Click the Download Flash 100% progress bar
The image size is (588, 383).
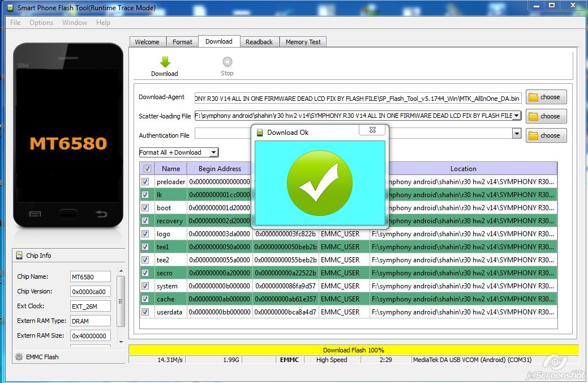pos(354,350)
